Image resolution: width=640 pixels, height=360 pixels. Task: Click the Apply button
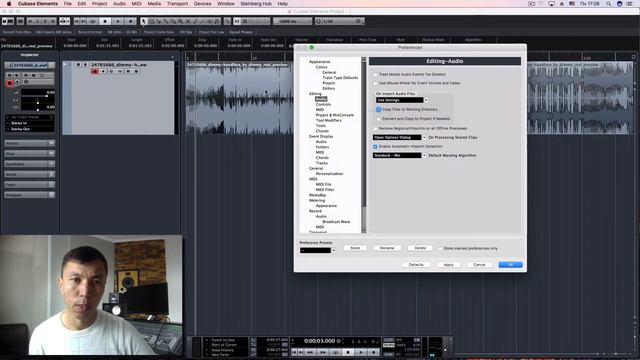click(x=449, y=265)
